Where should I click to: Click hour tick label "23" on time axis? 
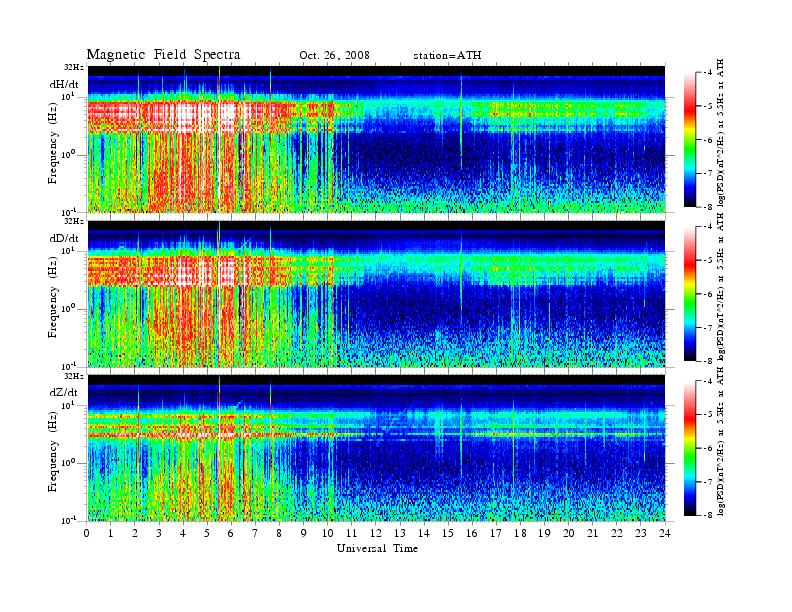pos(640,534)
